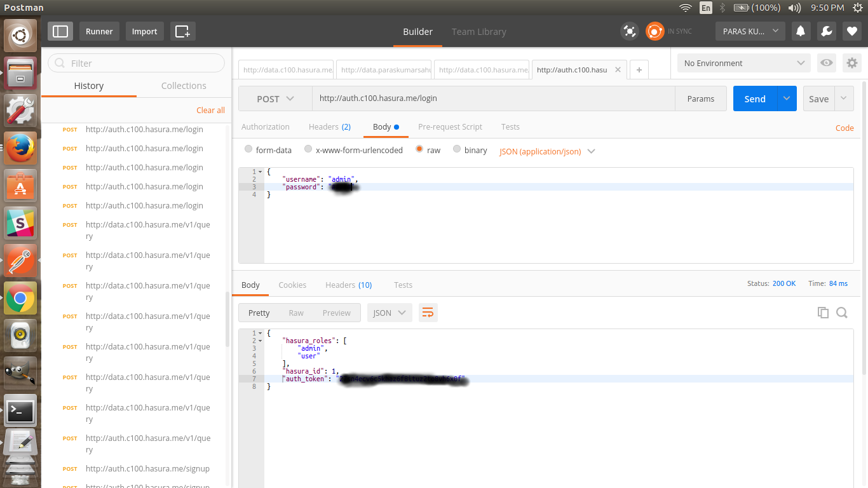Screen dimensions: 868x488
Task: Close the auth.c100.hasu request tab
Action: 618,70
